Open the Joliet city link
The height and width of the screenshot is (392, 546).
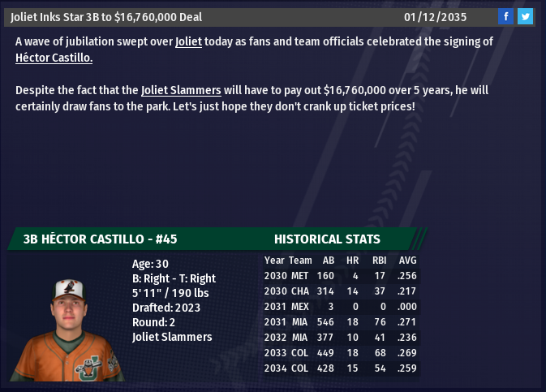tap(188, 41)
